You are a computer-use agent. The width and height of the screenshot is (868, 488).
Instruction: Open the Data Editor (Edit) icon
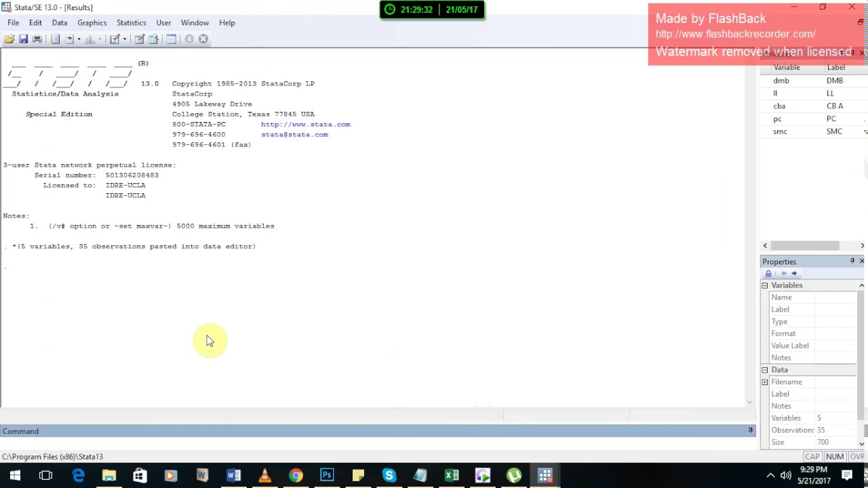coord(139,39)
